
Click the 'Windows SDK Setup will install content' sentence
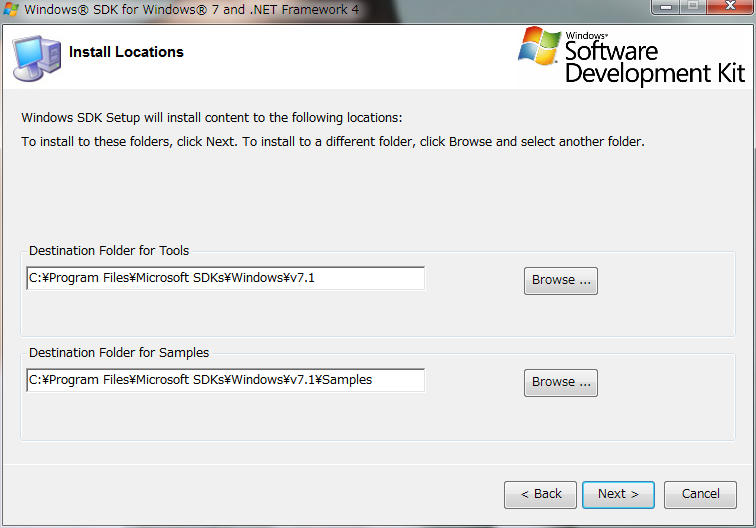212,118
